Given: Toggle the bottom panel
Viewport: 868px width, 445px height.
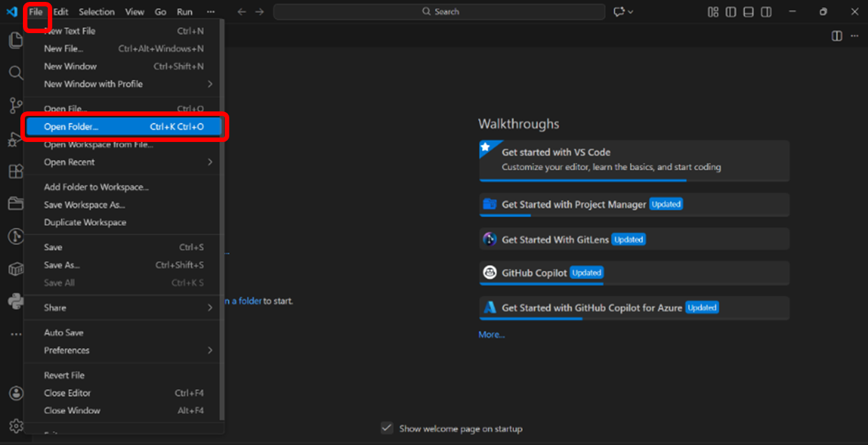Looking at the screenshot, I should click(749, 11).
